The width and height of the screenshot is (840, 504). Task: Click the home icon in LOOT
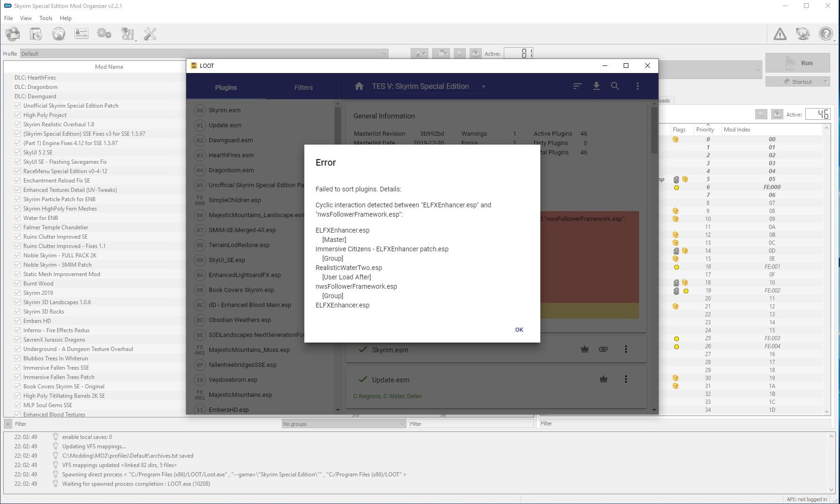pyautogui.click(x=359, y=86)
